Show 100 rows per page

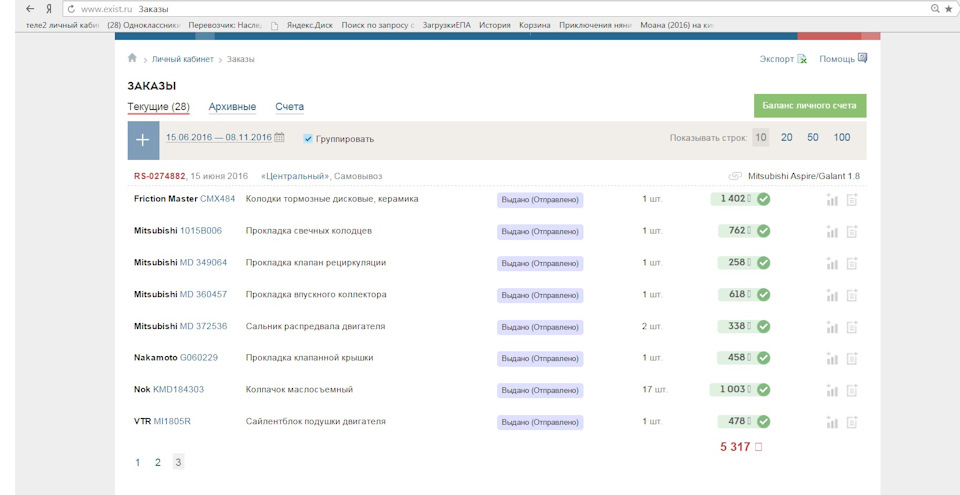pos(842,137)
